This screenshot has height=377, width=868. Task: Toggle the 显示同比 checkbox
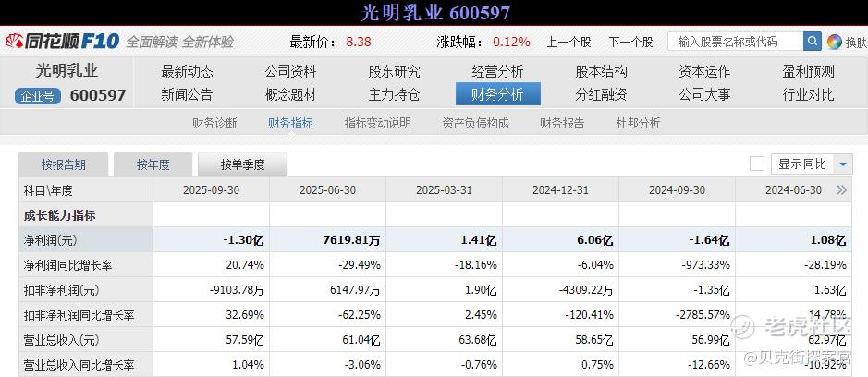pos(757,164)
